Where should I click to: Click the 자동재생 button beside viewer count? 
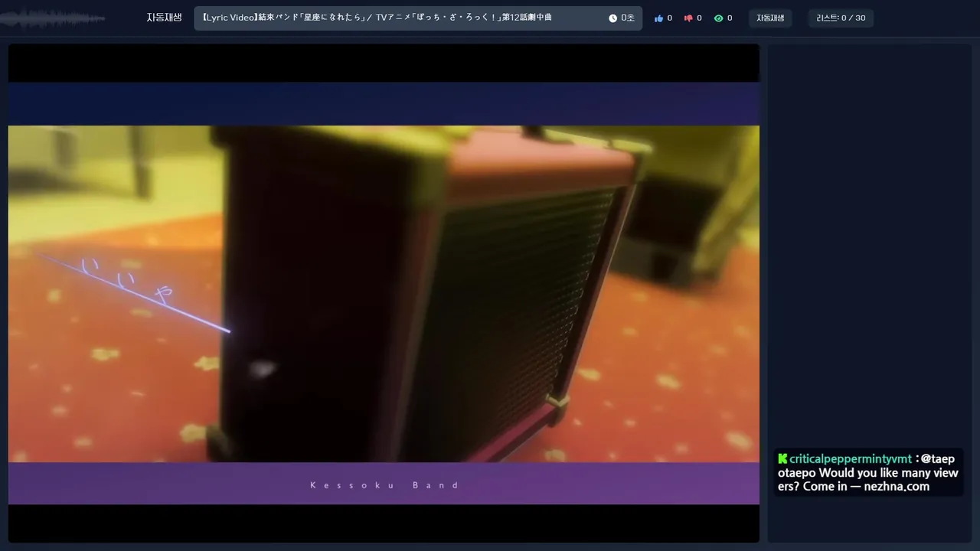pyautogui.click(x=770, y=18)
